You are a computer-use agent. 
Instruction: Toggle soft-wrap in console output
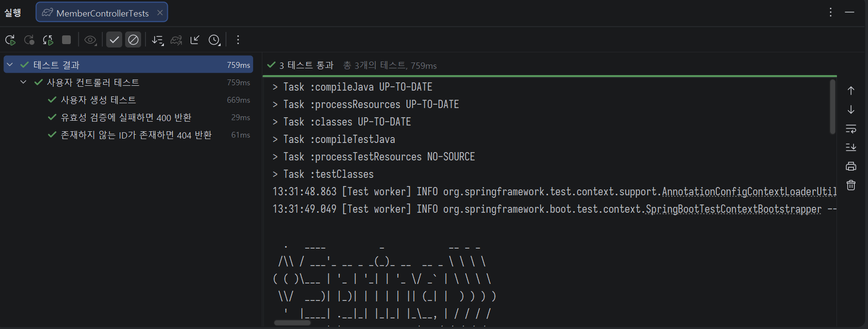(851, 129)
